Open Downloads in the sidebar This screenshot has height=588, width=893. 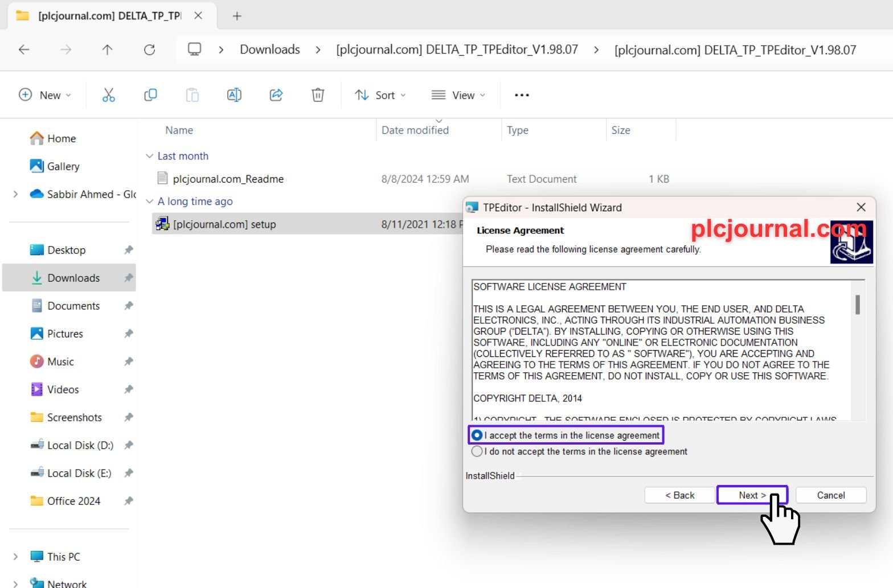(x=69, y=278)
